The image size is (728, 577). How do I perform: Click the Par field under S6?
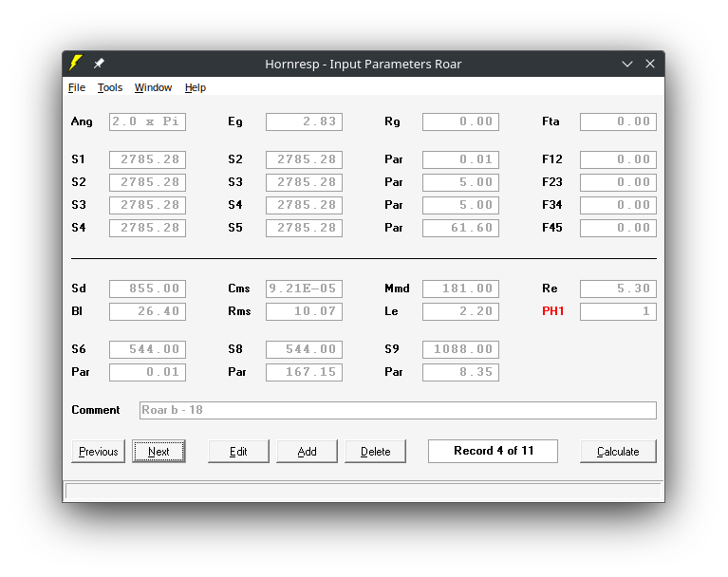pos(148,372)
